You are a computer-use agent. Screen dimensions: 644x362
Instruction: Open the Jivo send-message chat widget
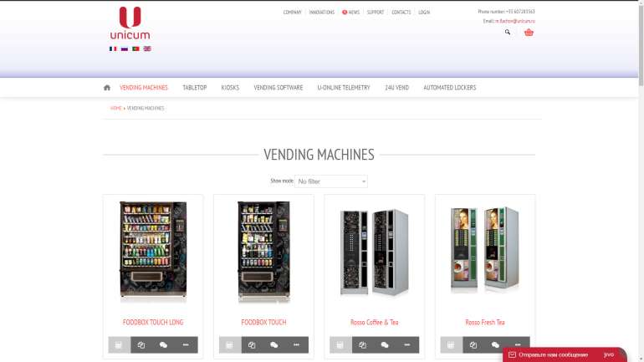pyautogui.click(x=565, y=354)
